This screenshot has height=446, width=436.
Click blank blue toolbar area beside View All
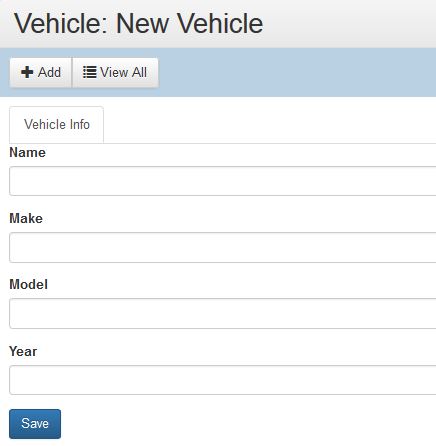[297, 73]
